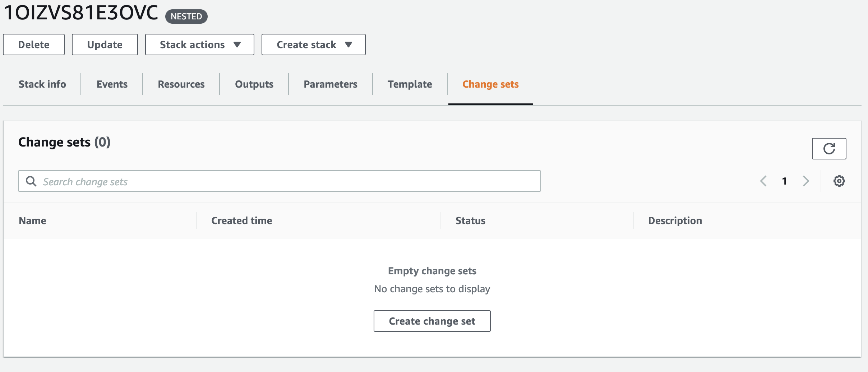Go to the previous page of change sets

[x=763, y=181]
